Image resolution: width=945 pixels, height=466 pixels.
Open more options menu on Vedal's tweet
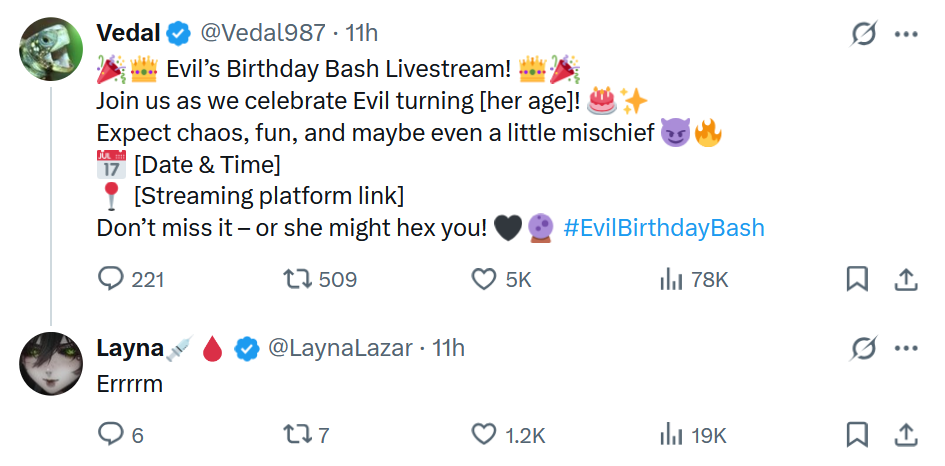click(x=906, y=34)
